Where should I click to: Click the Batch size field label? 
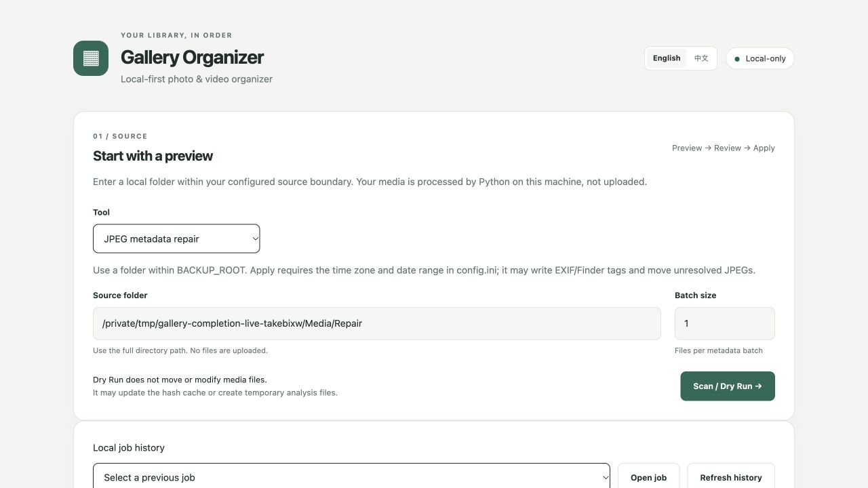coord(696,296)
